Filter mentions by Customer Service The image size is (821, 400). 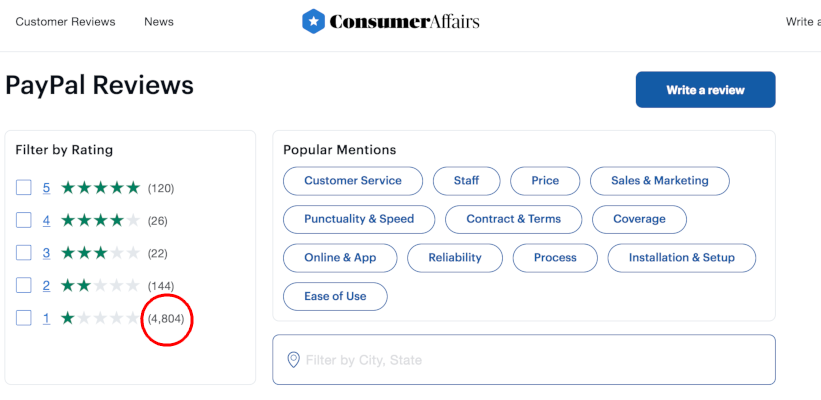tap(353, 181)
